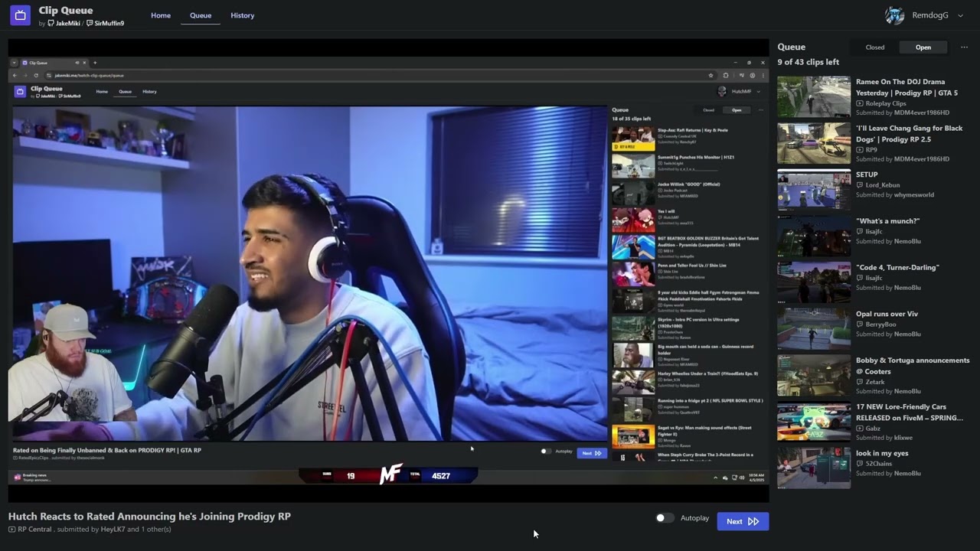Set queue state to Open

923,47
